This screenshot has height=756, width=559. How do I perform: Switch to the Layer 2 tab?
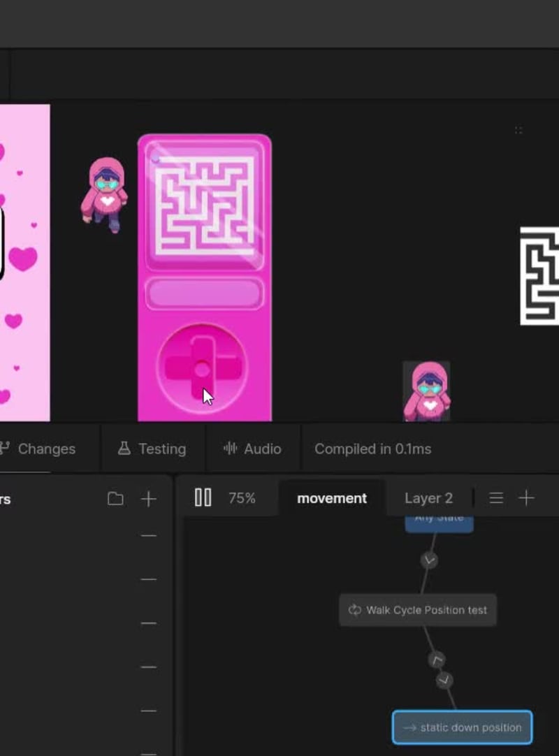click(428, 498)
